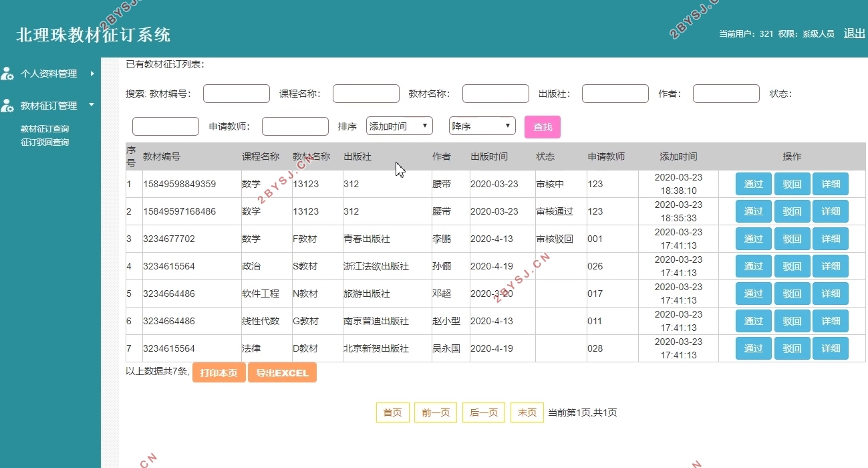Viewport: 868px width, 468px height.
Task: Focus the 申请教师 search field
Action: tap(295, 126)
